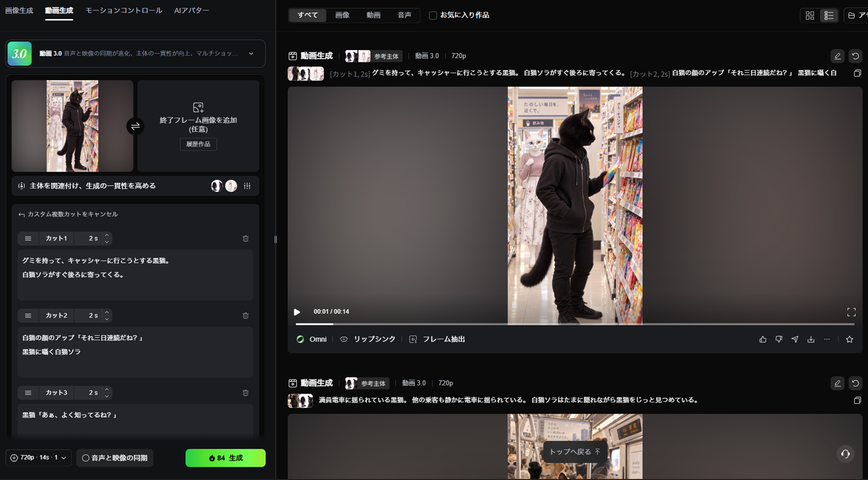The image size is (868, 480).
Task: Switch to grid view layout
Action: 810,15
